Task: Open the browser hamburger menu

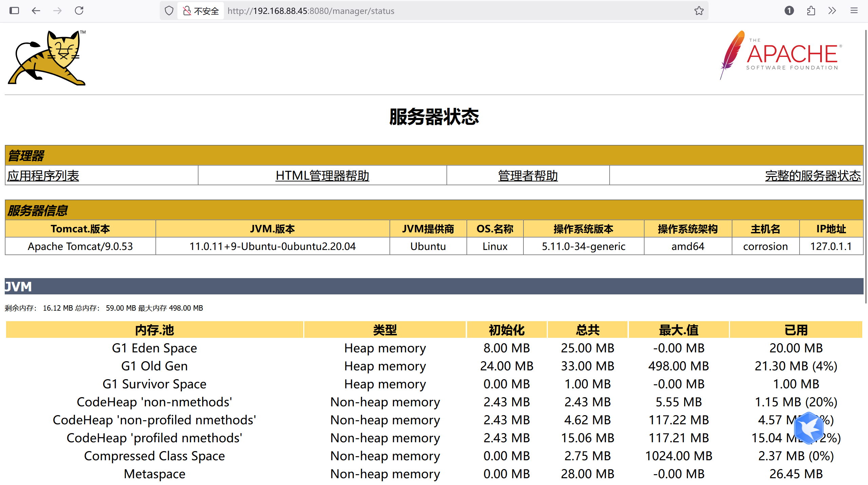Action: click(x=854, y=11)
